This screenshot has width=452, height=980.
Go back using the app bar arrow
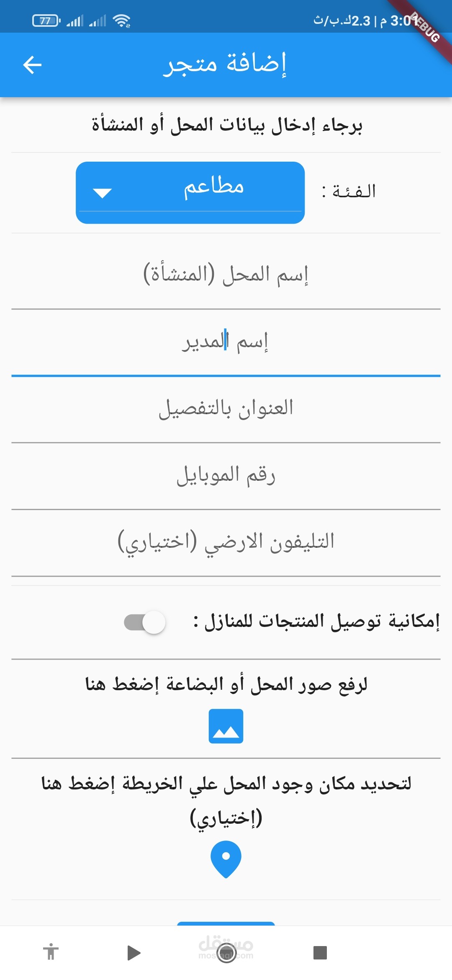[x=32, y=65]
